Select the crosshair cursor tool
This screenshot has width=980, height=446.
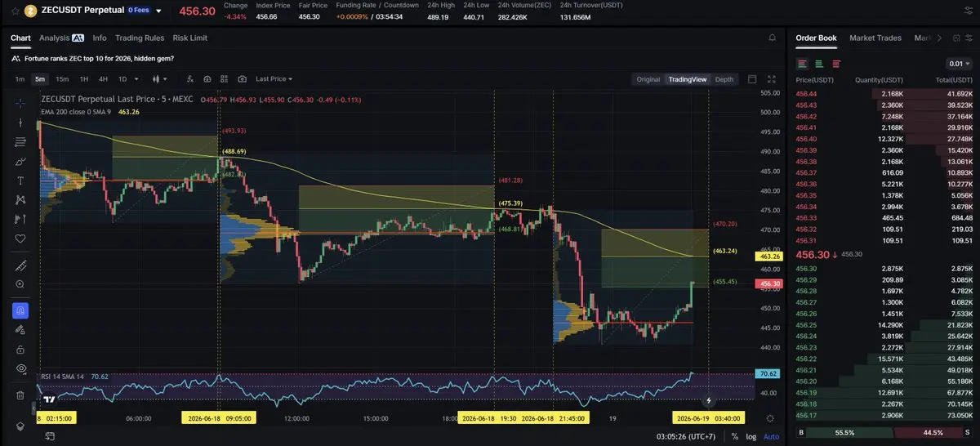(20, 103)
